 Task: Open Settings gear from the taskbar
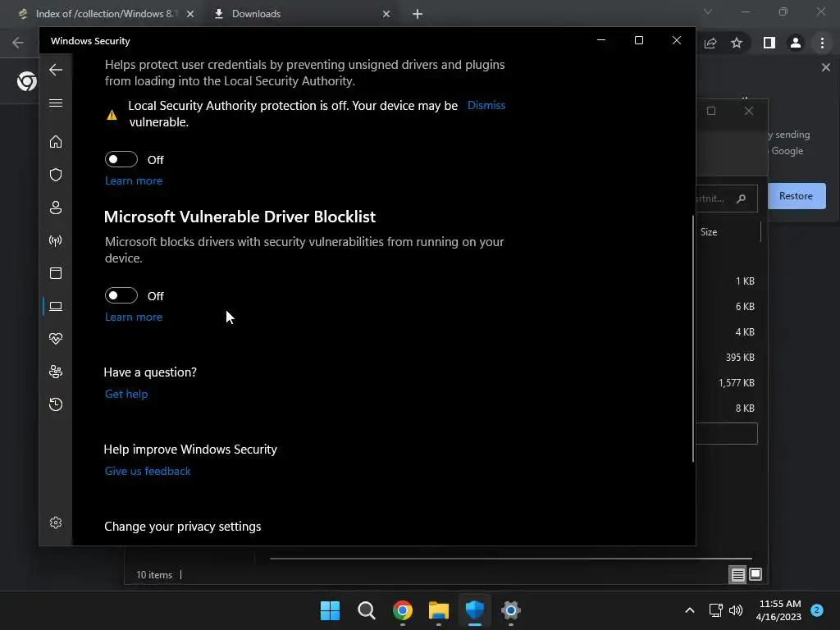511,610
